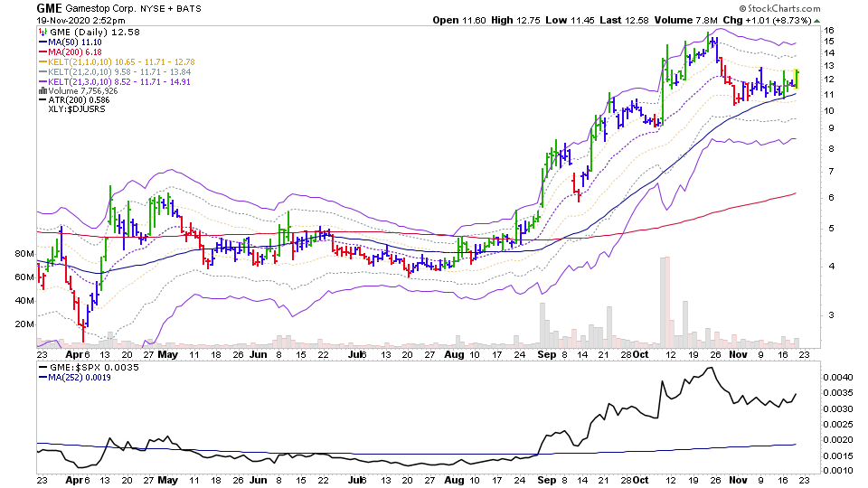Image resolution: width=868 pixels, height=488 pixels.
Task: Click the '0.0040' ratio axis label
Action: (x=838, y=378)
